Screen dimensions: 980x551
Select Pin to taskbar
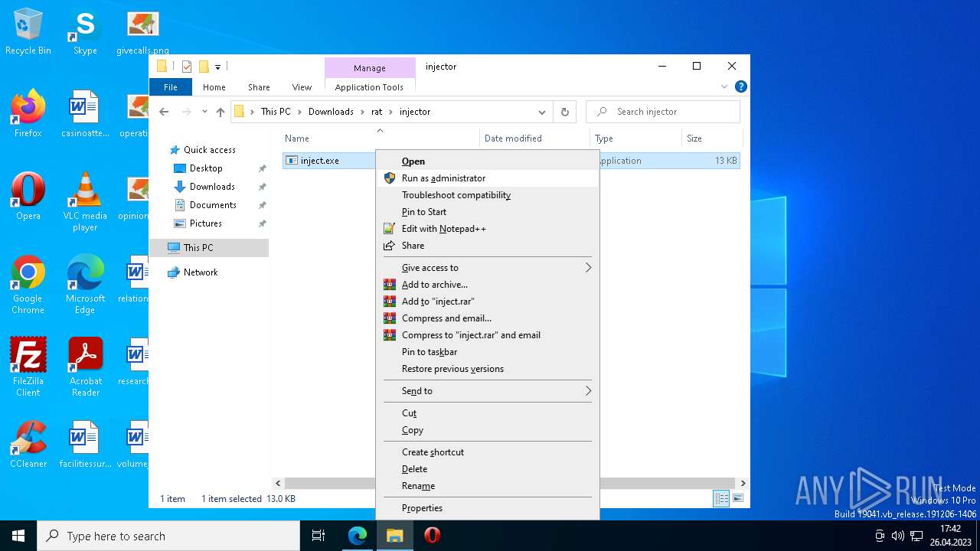pos(487,352)
